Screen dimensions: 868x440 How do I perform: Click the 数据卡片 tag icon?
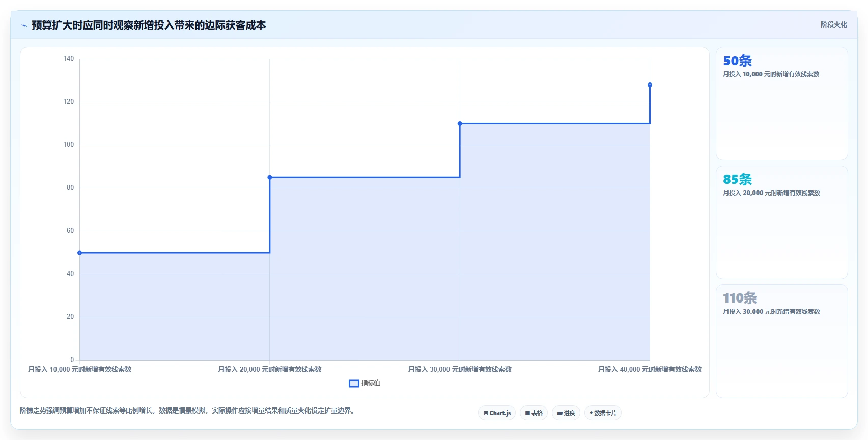591,413
